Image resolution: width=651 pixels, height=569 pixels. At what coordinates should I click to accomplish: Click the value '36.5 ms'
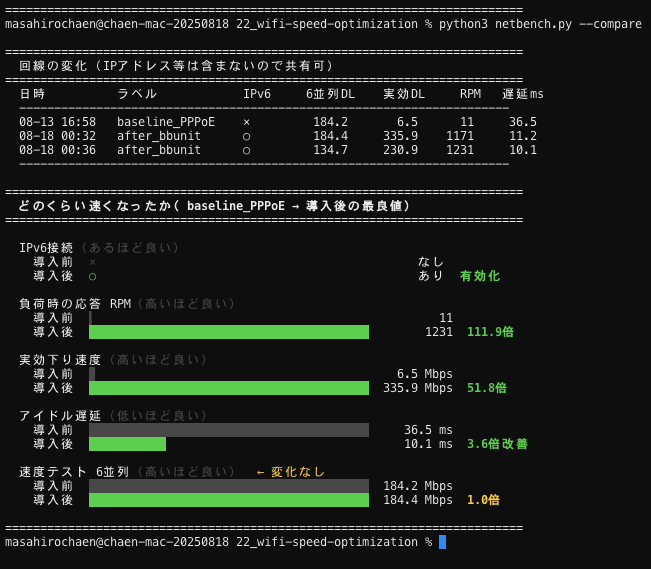428,430
